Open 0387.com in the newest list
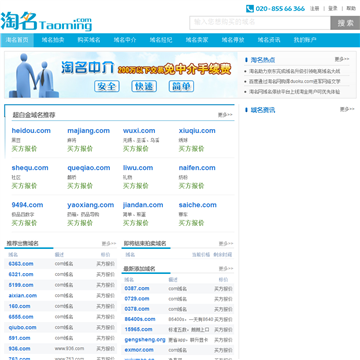Viewport: 360px width, 360px height. [137, 288]
